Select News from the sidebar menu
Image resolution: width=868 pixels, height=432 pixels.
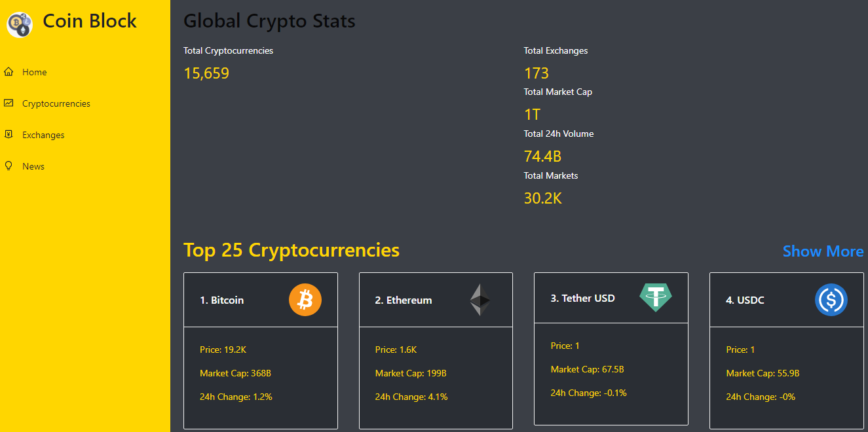click(33, 166)
